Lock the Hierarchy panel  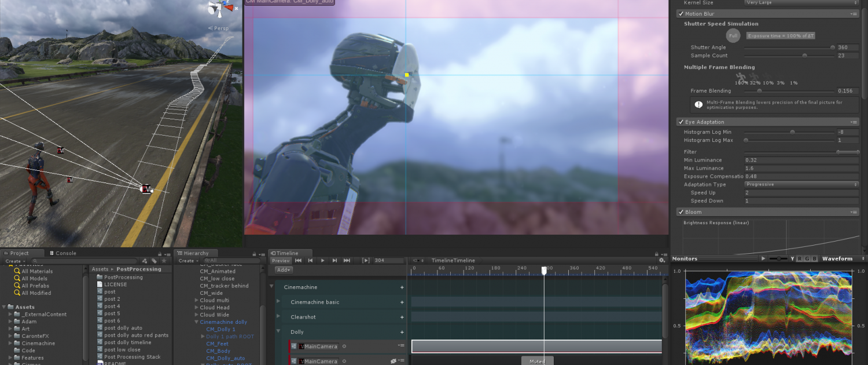click(x=255, y=254)
